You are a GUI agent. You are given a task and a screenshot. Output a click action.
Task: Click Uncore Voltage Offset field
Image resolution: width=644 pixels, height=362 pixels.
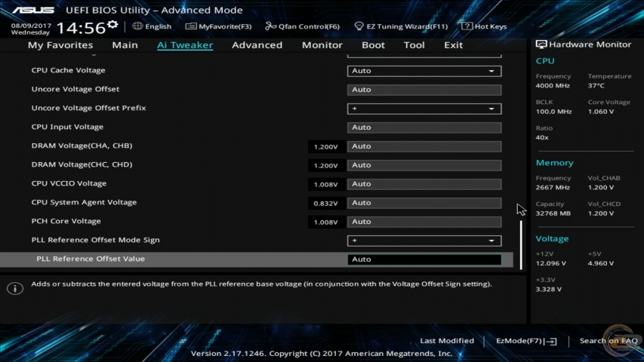click(424, 90)
